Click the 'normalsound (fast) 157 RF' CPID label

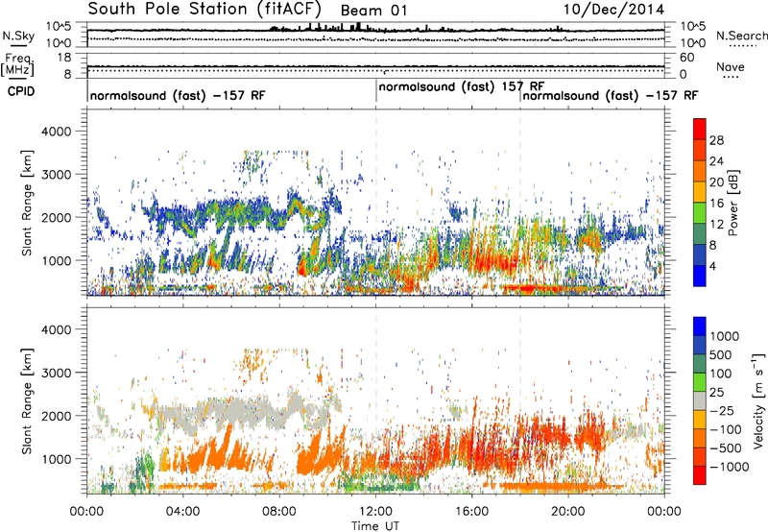pos(462,86)
